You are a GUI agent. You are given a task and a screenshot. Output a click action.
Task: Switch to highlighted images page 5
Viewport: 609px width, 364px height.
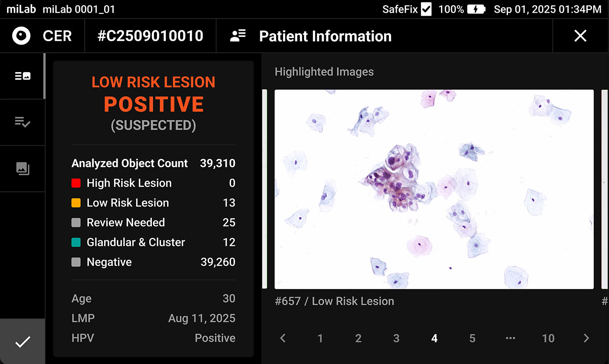pos(472,338)
